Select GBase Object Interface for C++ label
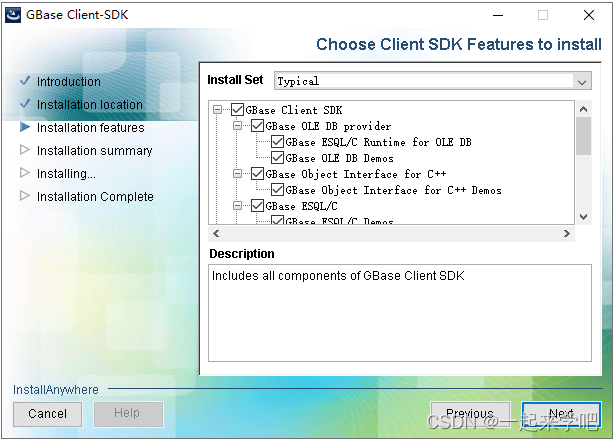 pos(356,174)
